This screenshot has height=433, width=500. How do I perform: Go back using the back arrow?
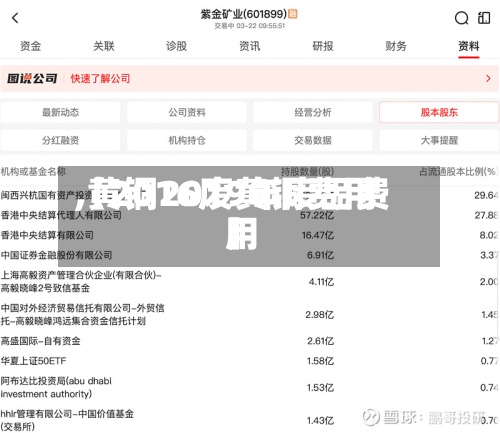[x=15, y=18]
